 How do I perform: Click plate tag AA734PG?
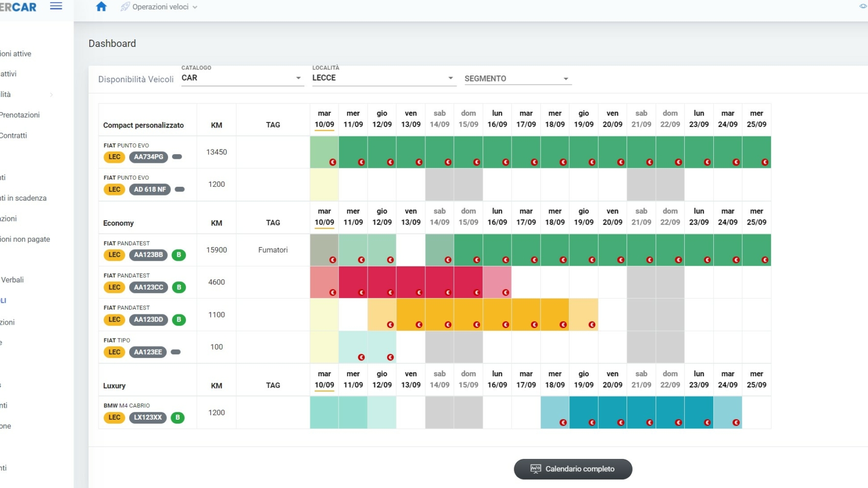tap(149, 157)
